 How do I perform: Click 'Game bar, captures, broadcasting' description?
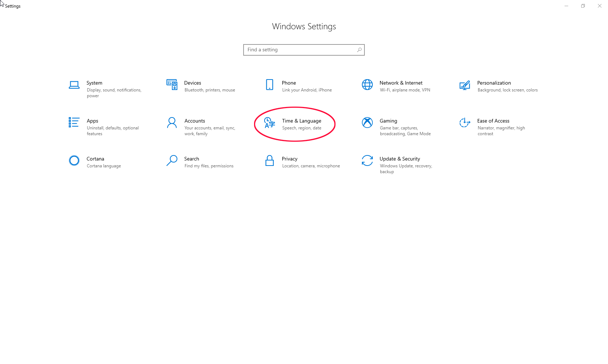(405, 131)
